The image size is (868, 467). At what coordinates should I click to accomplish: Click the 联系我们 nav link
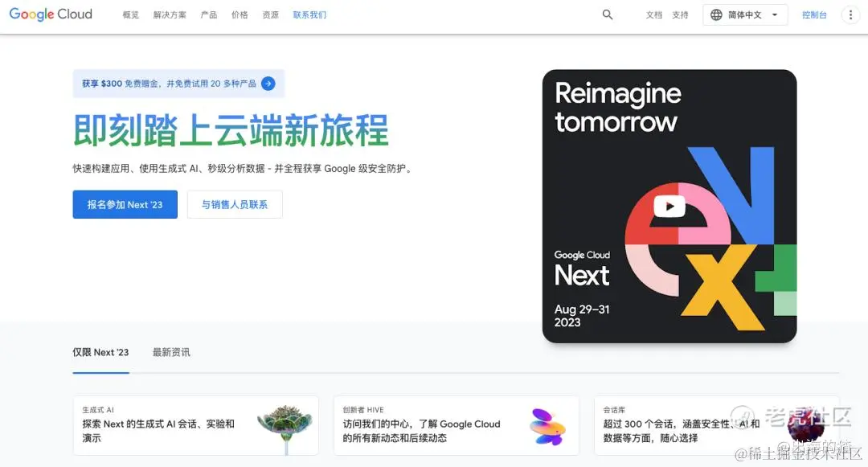point(309,15)
